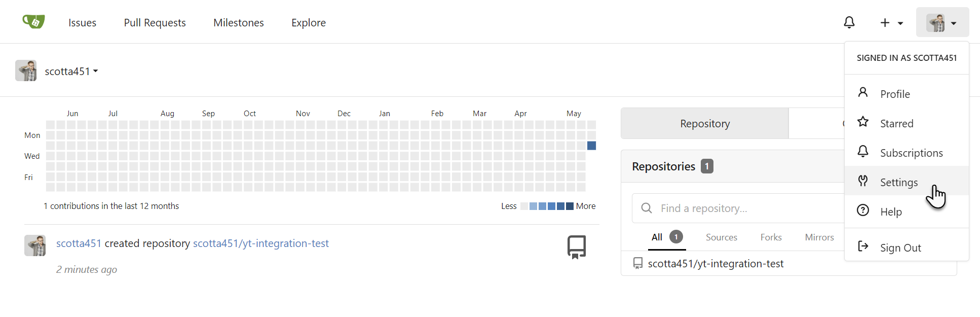Click the Sign Out arrow icon
This screenshot has width=980, height=317.
[x=863, y=246]
